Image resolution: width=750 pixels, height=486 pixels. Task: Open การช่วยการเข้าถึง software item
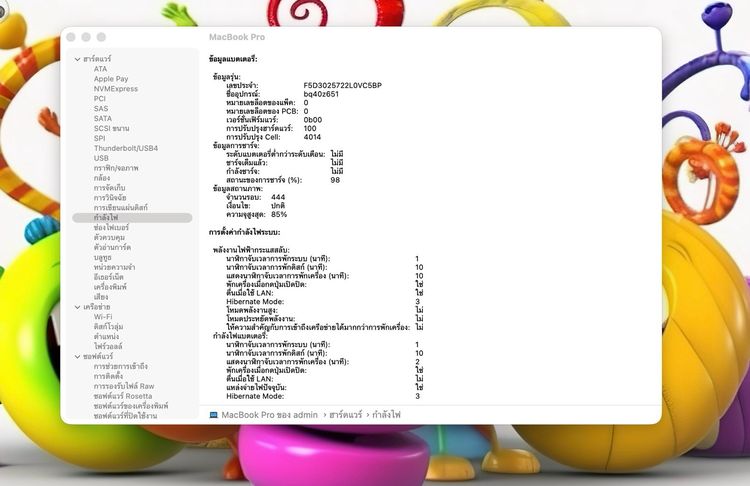(x=121, y=366)
